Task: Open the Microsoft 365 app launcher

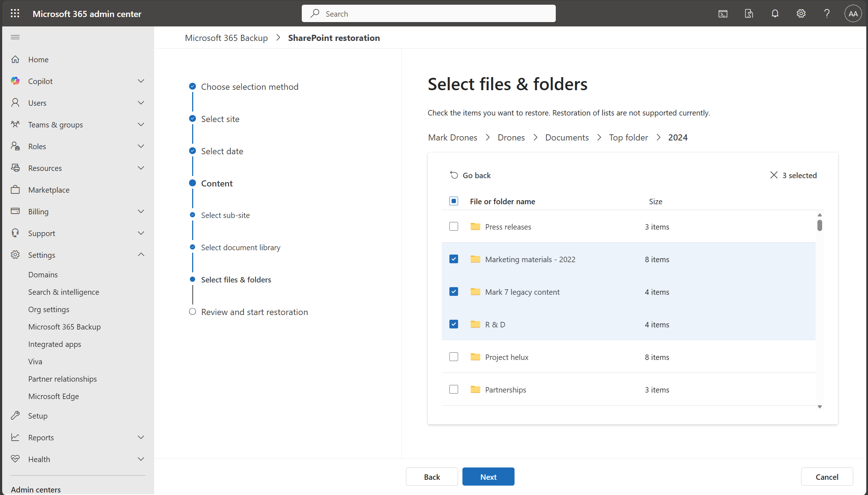Action: (x=15, y=13)
